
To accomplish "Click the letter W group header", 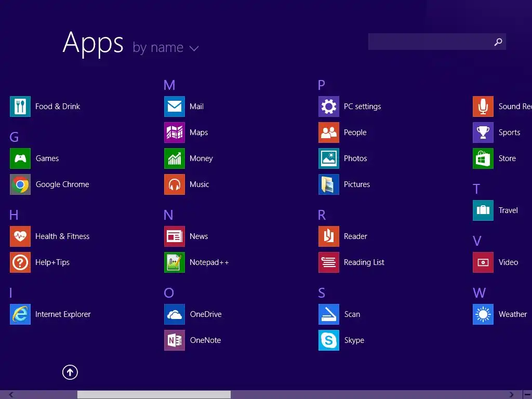I will [x=479, y=293].
